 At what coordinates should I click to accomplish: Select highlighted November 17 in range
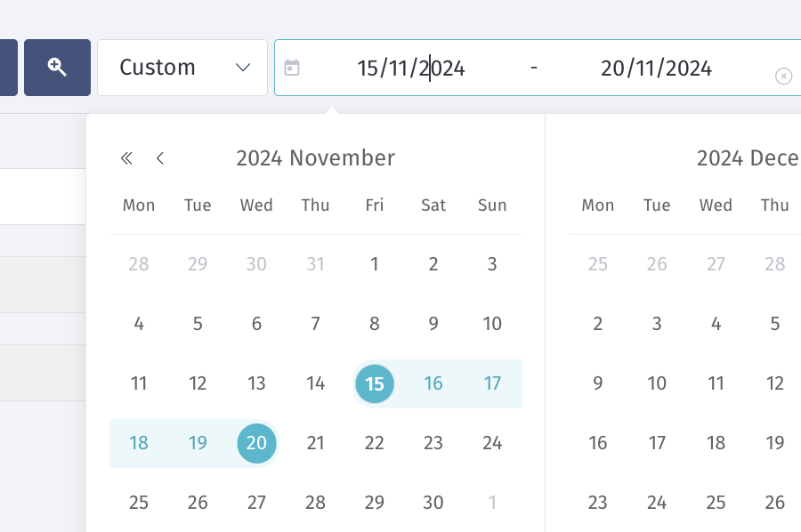[x=492, y=383]
